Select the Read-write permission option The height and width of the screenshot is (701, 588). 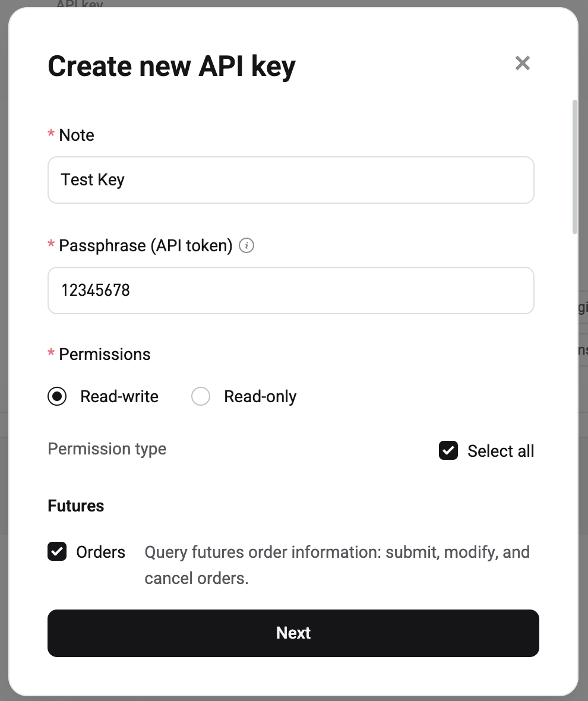point(57,396)
